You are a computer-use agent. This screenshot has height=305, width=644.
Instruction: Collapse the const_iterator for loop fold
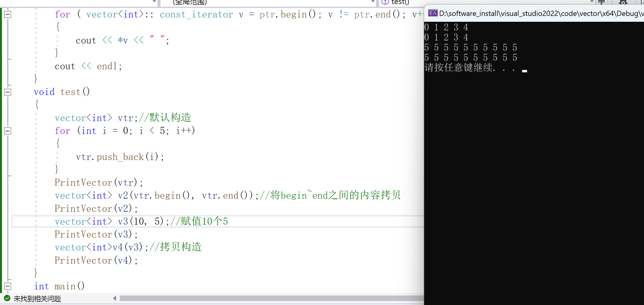click(8, 14)
